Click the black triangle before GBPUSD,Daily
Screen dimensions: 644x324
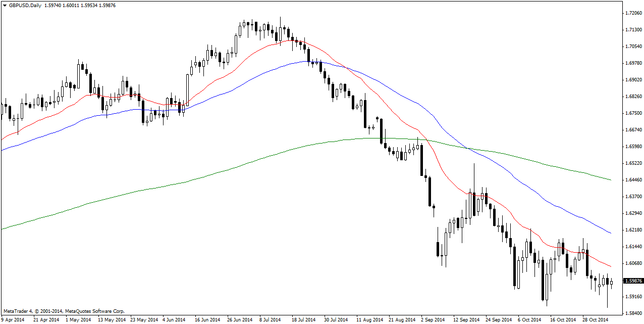click(4, 5)
